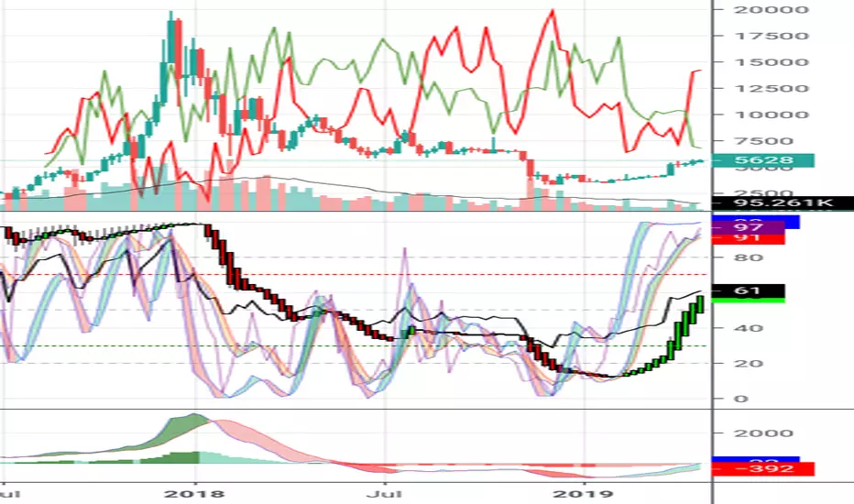Screen dimensions: 854x504
Task: Click the 40 oscillator axis level
Action: pyautogui.click(x=748, y=328)
